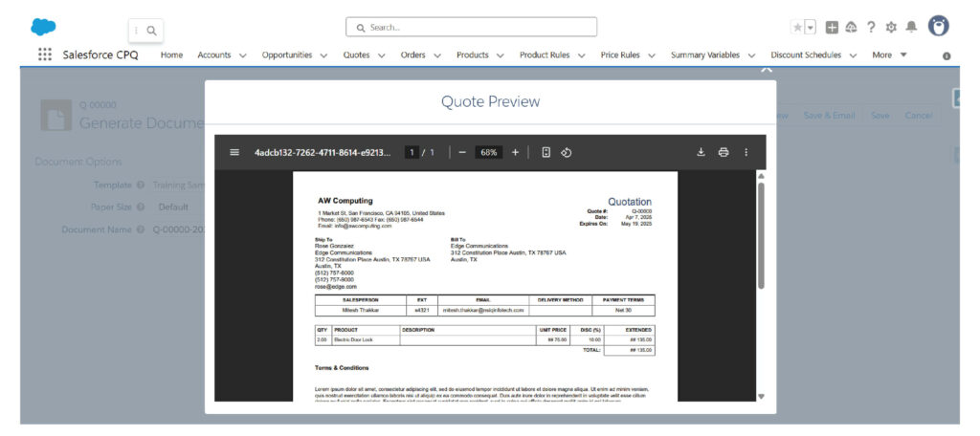Image resolution: width=980 pixels, height=436 pixels.
Task: Open the Quotes tab
Action: (x=356, y=54)
